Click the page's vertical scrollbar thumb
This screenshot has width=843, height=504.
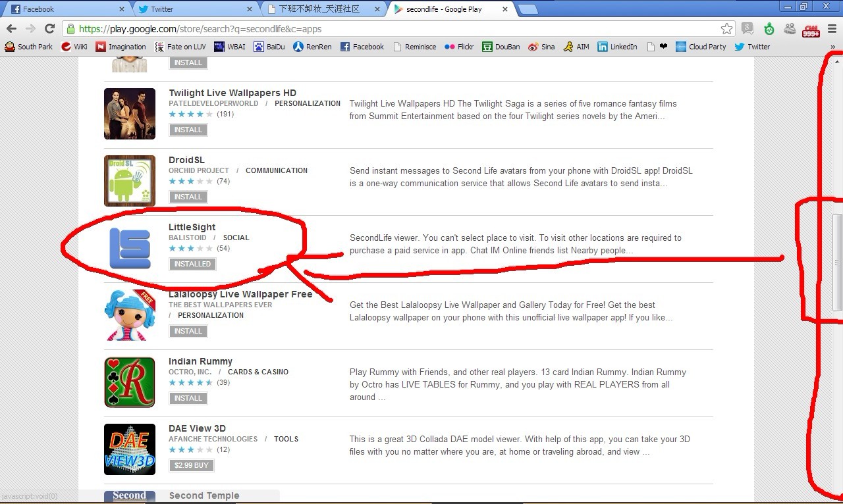click(838, 263)
